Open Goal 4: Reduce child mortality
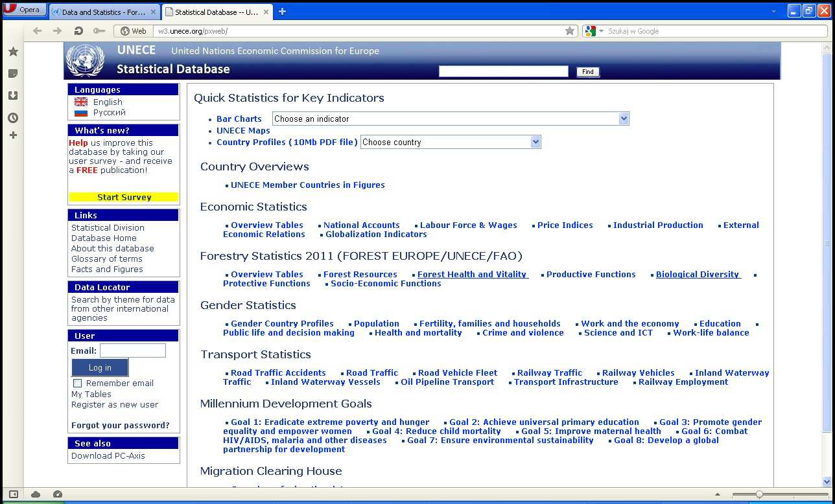The width and height of the screenshot is (835, 504). pos(436,431)
